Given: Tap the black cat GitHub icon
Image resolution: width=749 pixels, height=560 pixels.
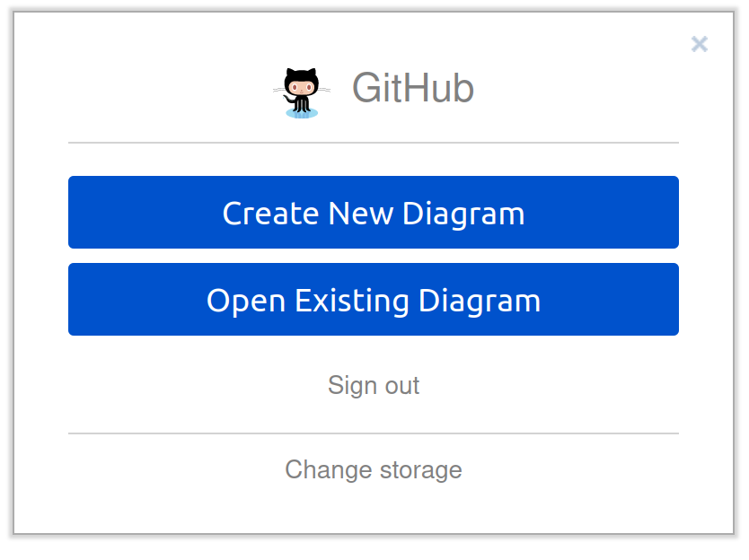Looking at the screenshot, I should (x=302, y=92).
